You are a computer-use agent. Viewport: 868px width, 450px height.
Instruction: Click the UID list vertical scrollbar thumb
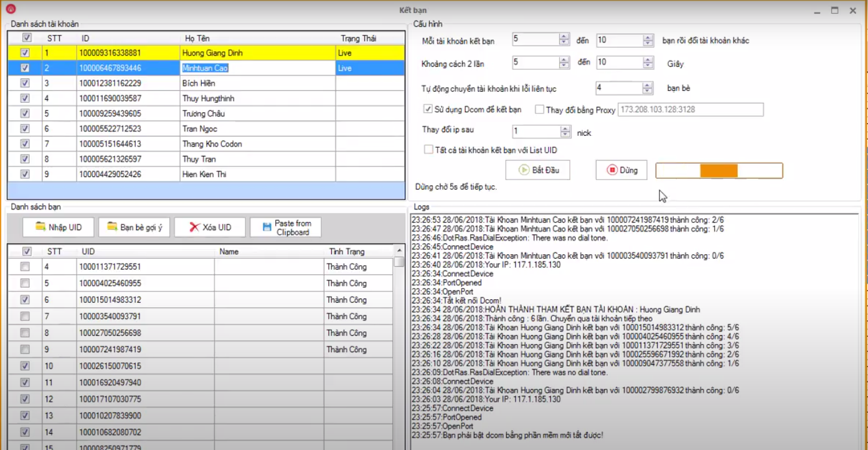click(x=399, y=262)
